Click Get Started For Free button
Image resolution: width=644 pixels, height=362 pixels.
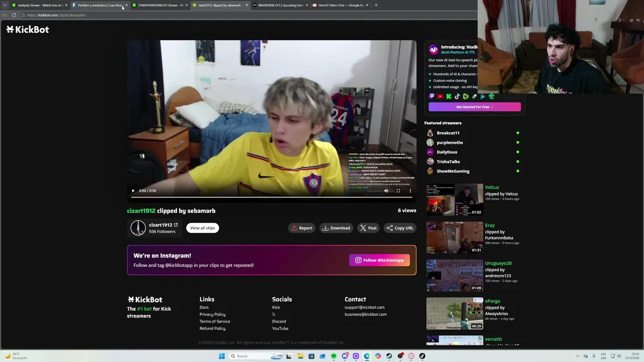(x=474, y=107)
